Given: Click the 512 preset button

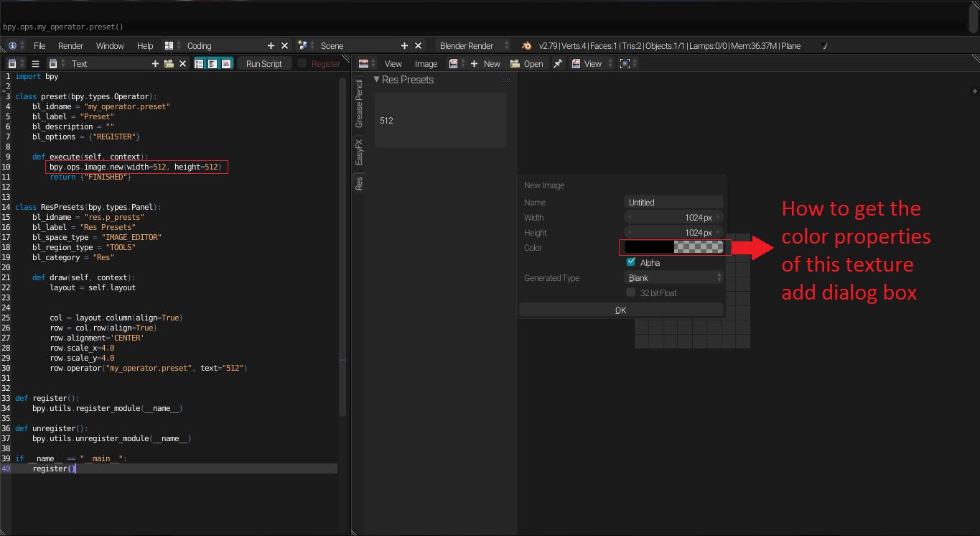Looking at the screenshot, I should point(441,120).
